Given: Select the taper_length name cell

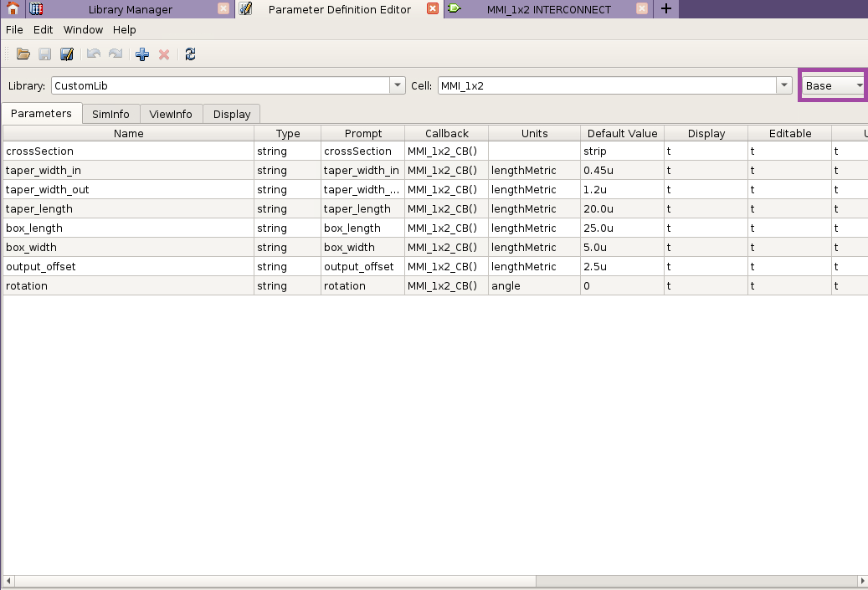Looking at the screenshot, I should [128, 208].
